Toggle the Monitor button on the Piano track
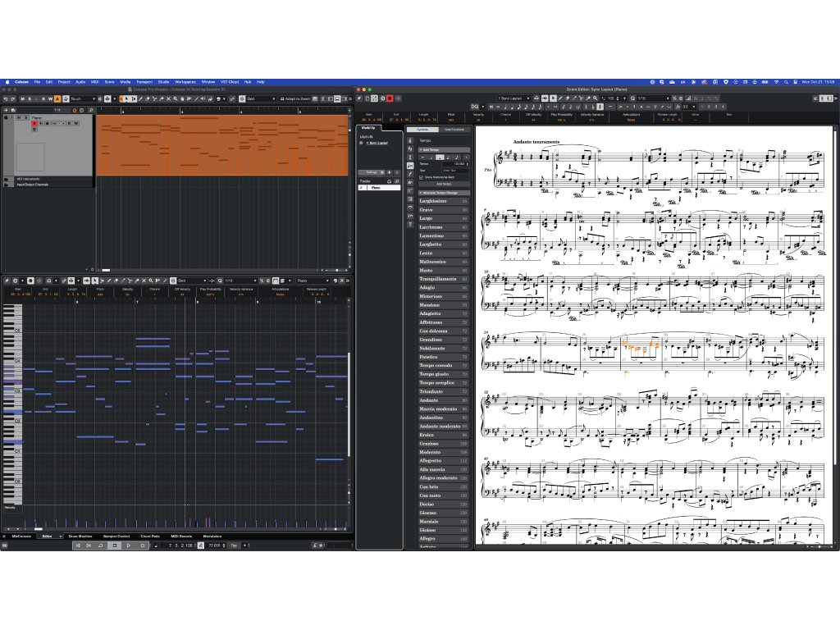The image size is (840, 630). click(x=41, y=123)
